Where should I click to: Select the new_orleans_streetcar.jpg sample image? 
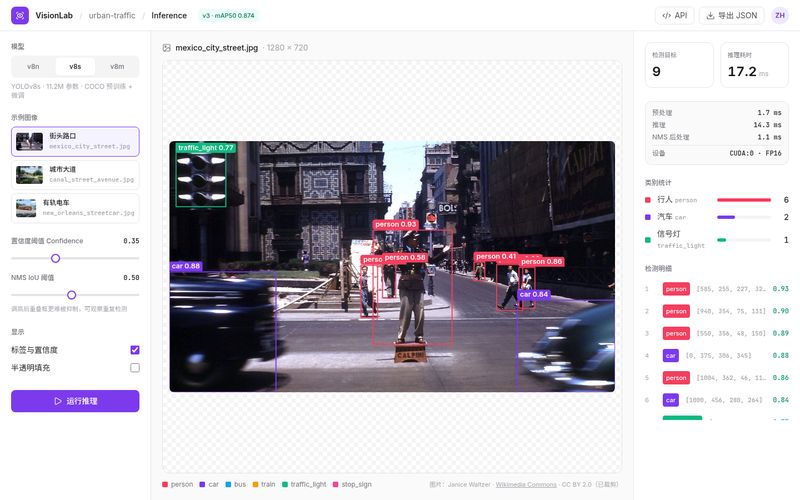coord(75,208)
